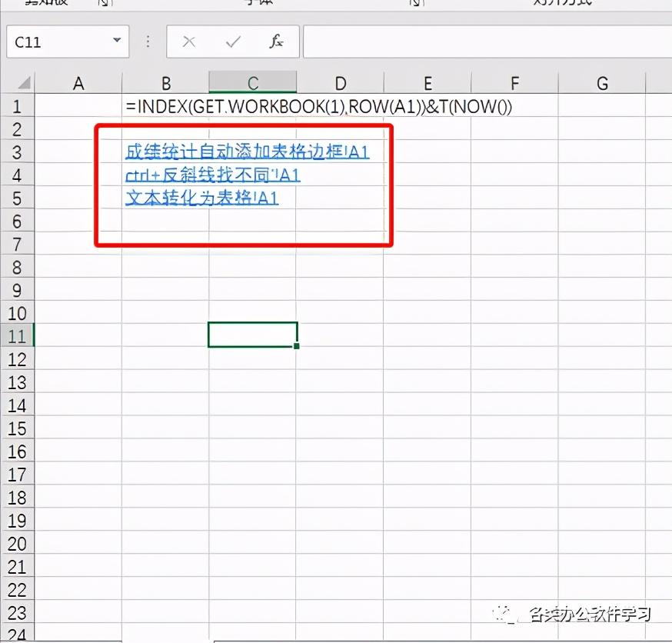Select row 5 header
The width and height of the screenshot is (672, 643).
coord(17,198)
